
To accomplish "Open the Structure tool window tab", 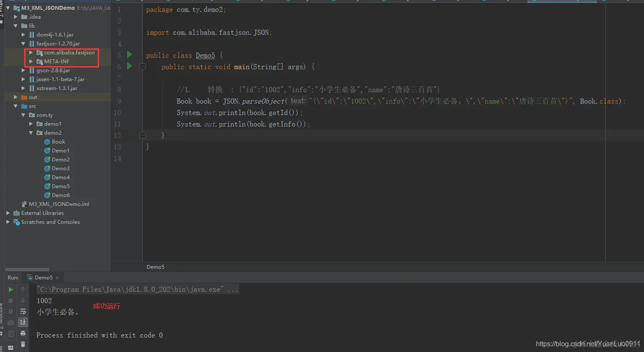I will click(1, 319).
